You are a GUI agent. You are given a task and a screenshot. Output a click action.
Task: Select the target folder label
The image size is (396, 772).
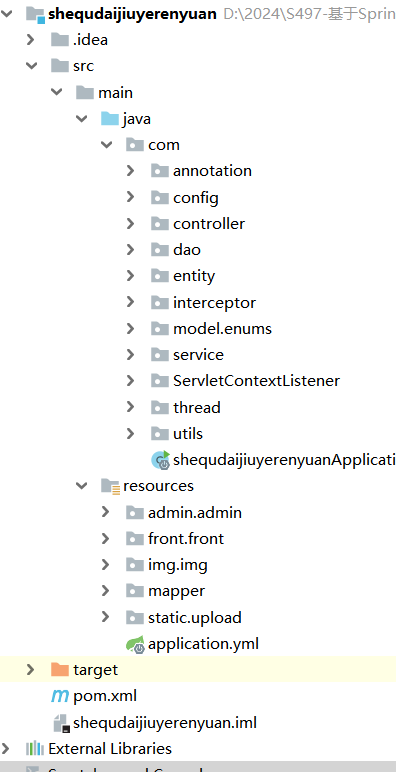point(96,670)
